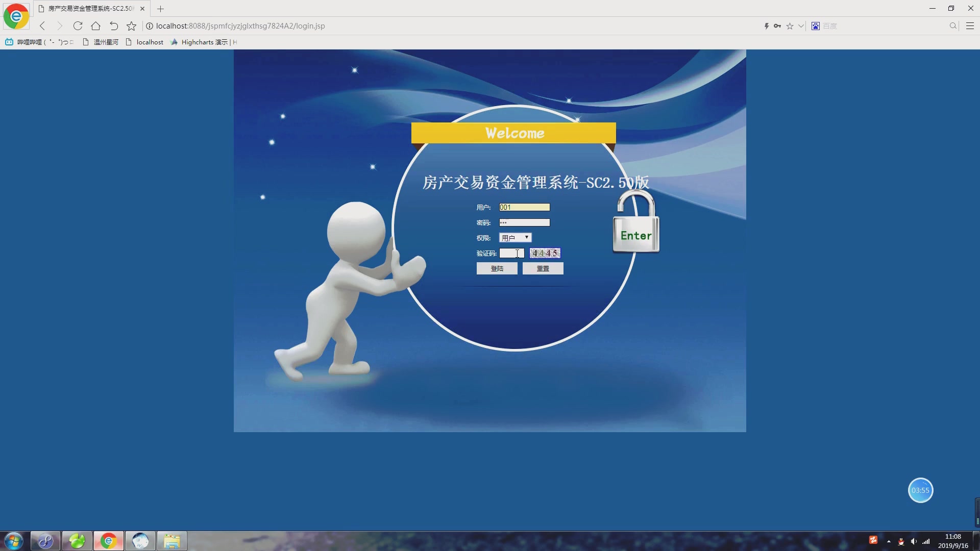
Task: Toggle the star to bookmark this page
Action: [790, 26]
